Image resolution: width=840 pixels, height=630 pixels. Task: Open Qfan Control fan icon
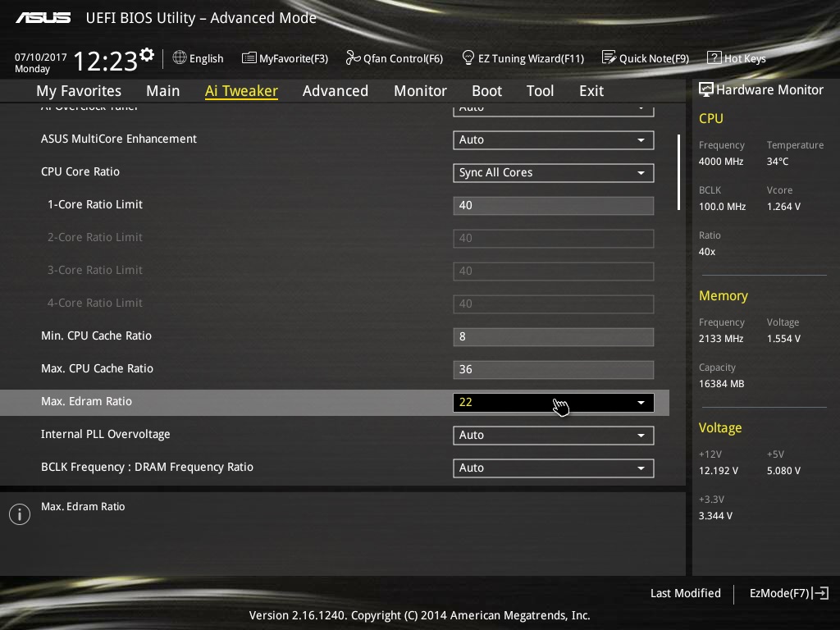[x=353, y=57]
